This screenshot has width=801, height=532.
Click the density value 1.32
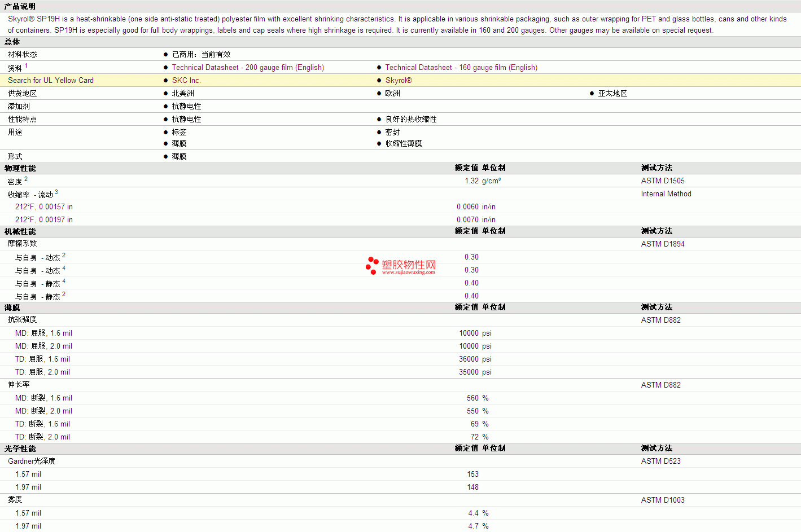[x=471, y=181]
